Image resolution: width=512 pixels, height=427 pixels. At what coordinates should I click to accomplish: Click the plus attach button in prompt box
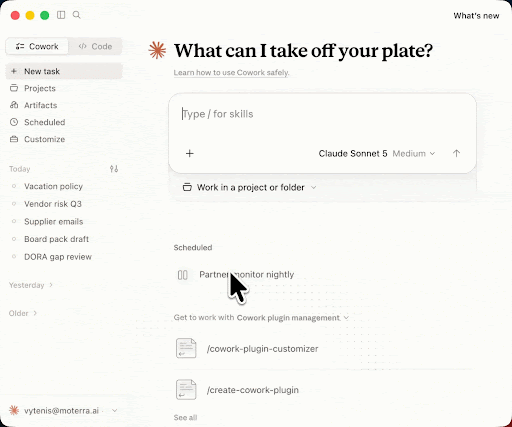[x=190, y=154]
